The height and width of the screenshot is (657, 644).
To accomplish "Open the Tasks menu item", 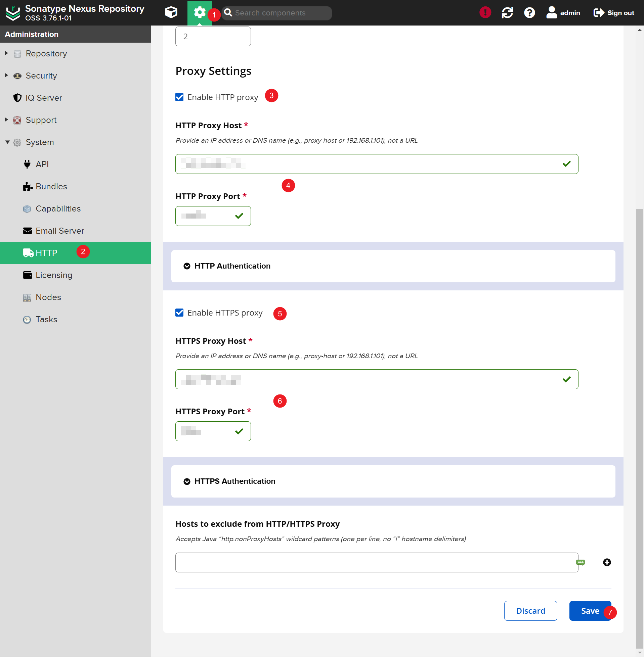I will click(x=76, y=319).
